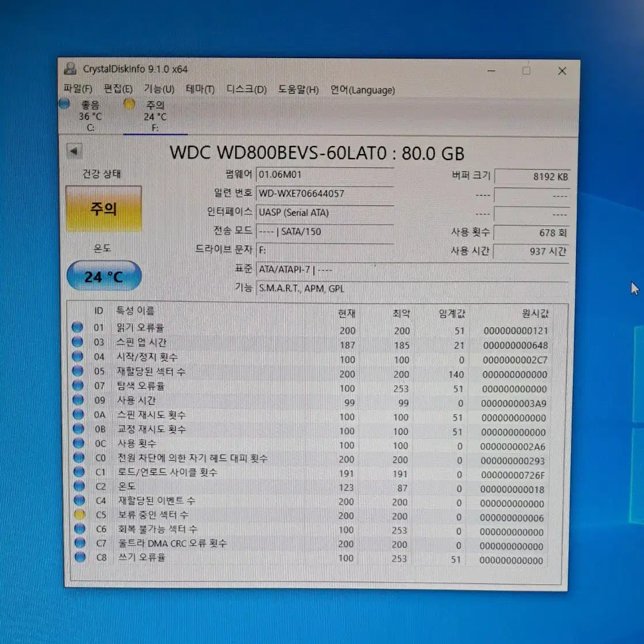Click the blue status dot for attribute 07
The height and width of the screenshot is (644, 644).
point(78,385)
